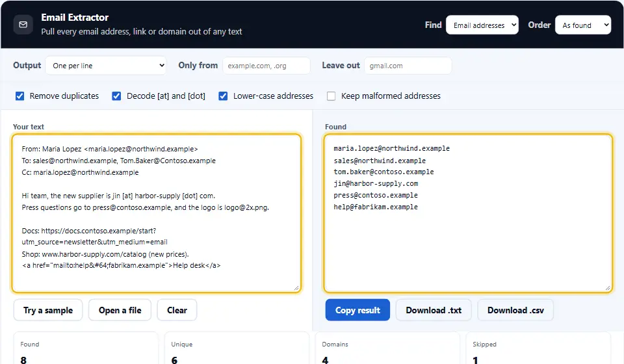
Task: Click the Email Extractor title
Action: pos(75,18)
